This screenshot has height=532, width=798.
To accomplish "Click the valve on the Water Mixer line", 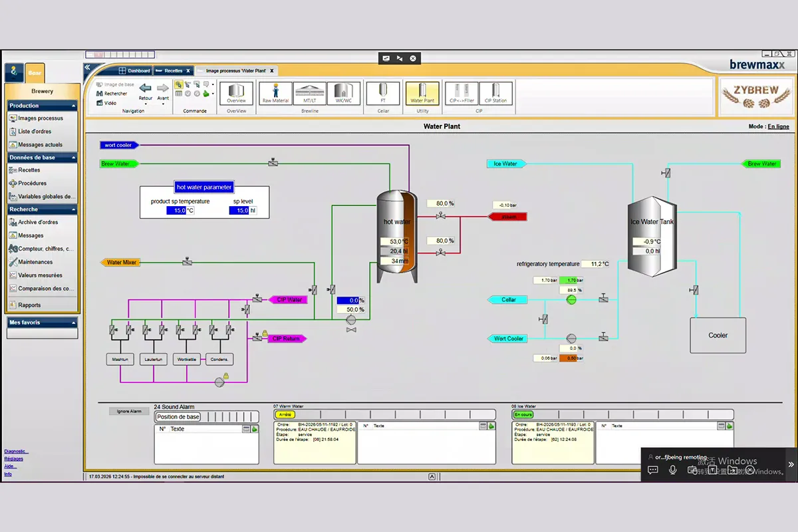I will [188, 262].
